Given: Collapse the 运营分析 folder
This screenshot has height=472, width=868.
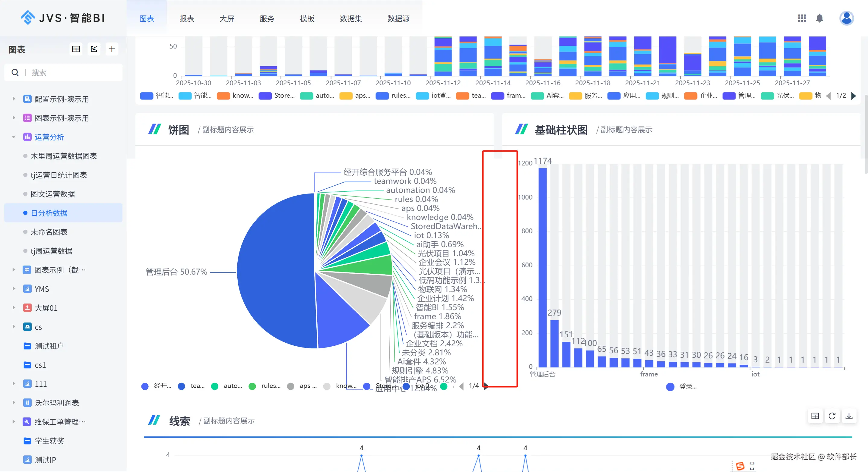Looking at the screenshot, I should (14, 137).
